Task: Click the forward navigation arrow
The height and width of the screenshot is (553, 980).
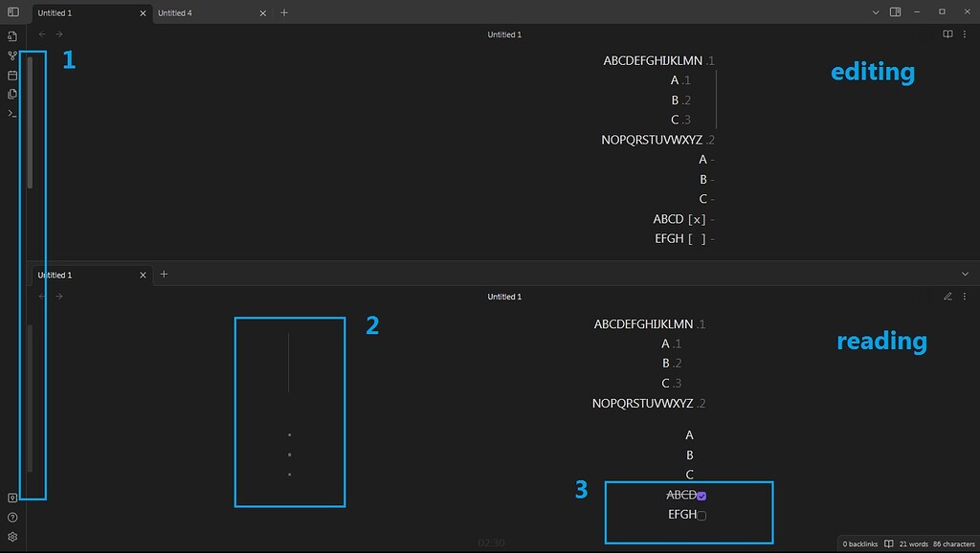Action: pyautogui.click(x=58, y=33)
